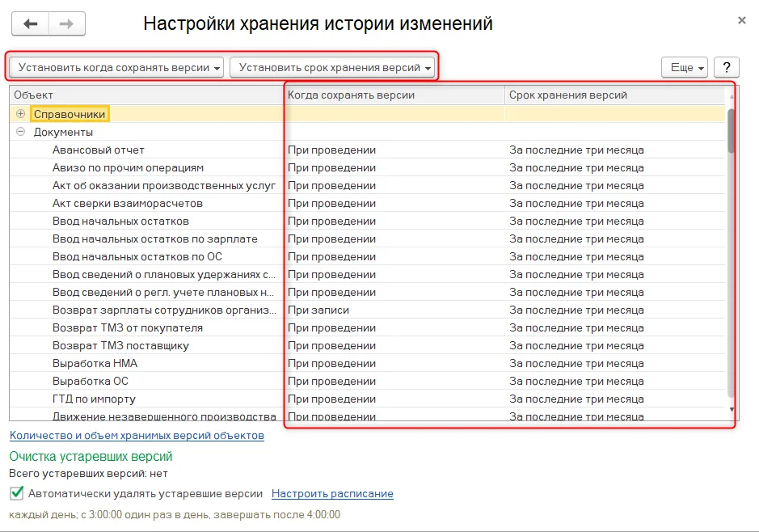Screen dimensions: 759x532
Task: Close the settings form with the X
Action: [741, 20]
